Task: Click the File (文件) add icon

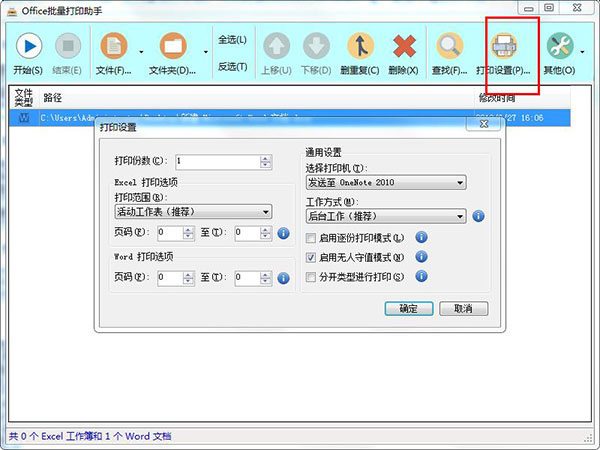Action: [x=114, y=46]
